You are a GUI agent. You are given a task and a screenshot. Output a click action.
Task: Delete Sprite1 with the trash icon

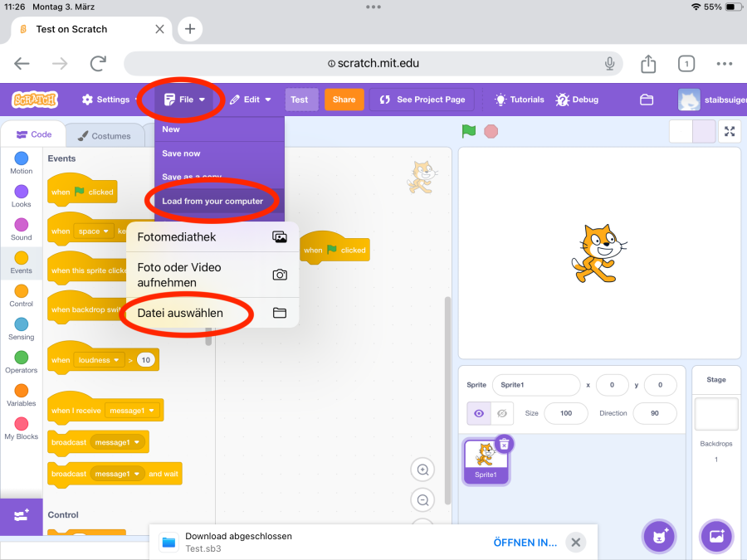click(x=504, y=444)
